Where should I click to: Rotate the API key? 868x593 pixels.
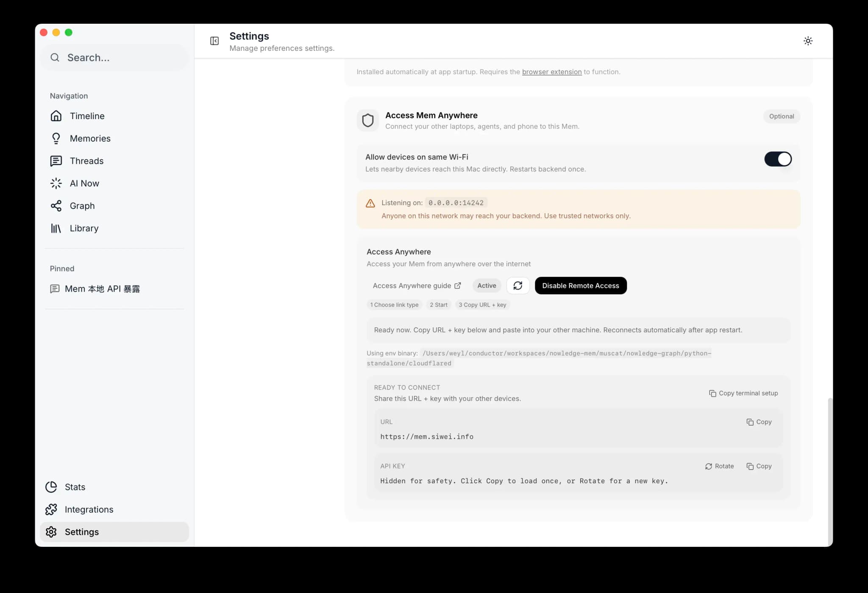[x=719, y=466]
